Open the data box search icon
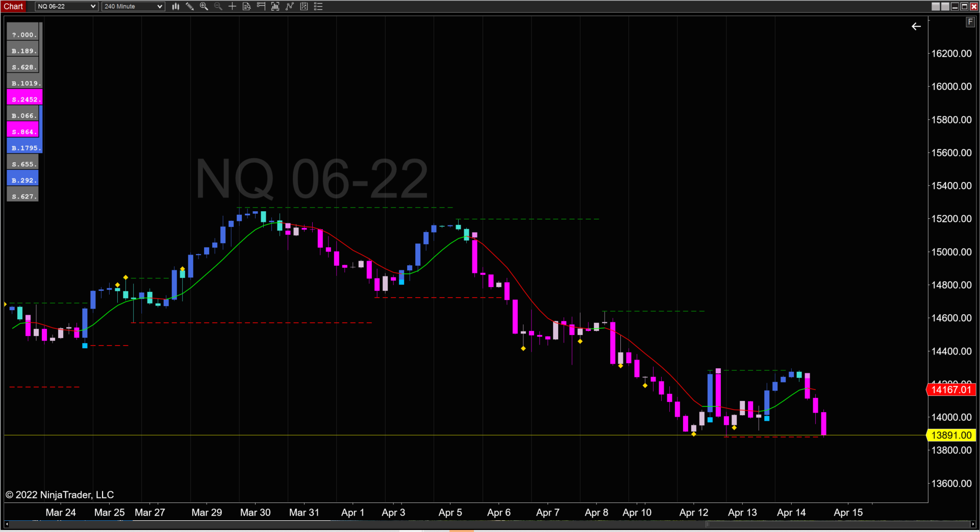Image resolution: width=980 pixels, height=532 pixels. 247,7
